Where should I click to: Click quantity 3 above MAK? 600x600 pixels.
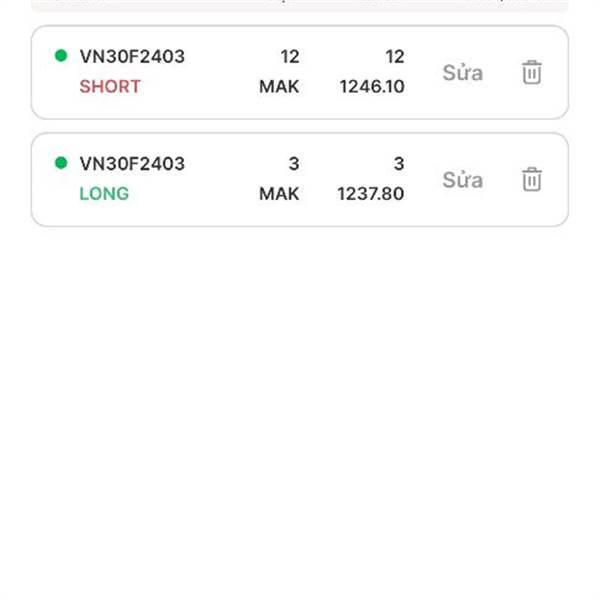tap(294, 164)
